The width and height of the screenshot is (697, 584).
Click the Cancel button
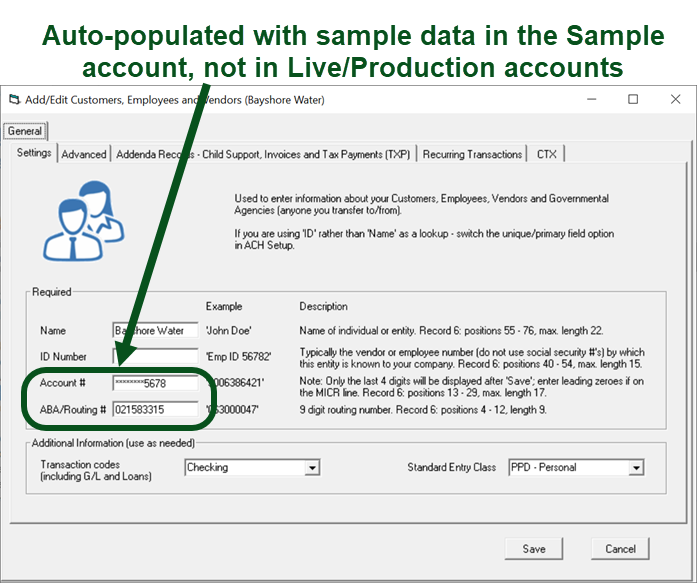(x=620, y=549)
